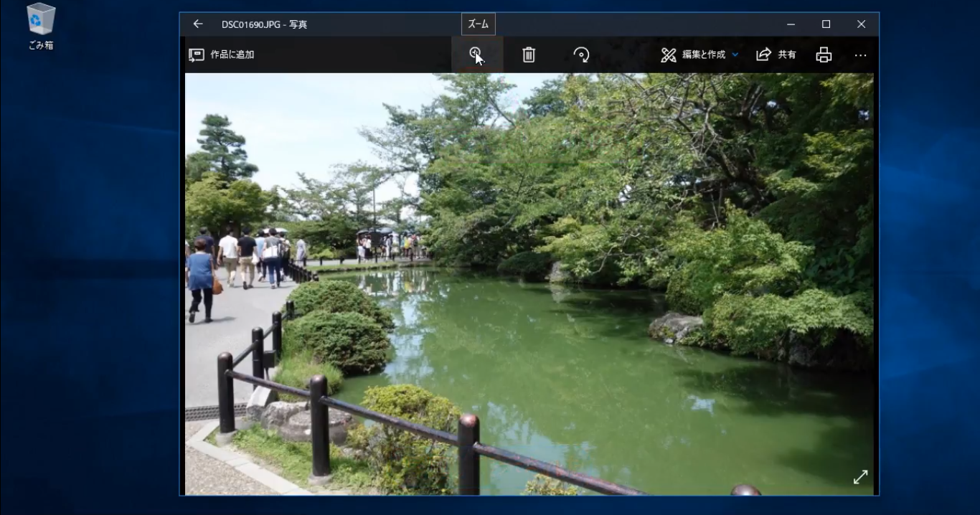Maximize the 写真 window

[x=826, y=24]
